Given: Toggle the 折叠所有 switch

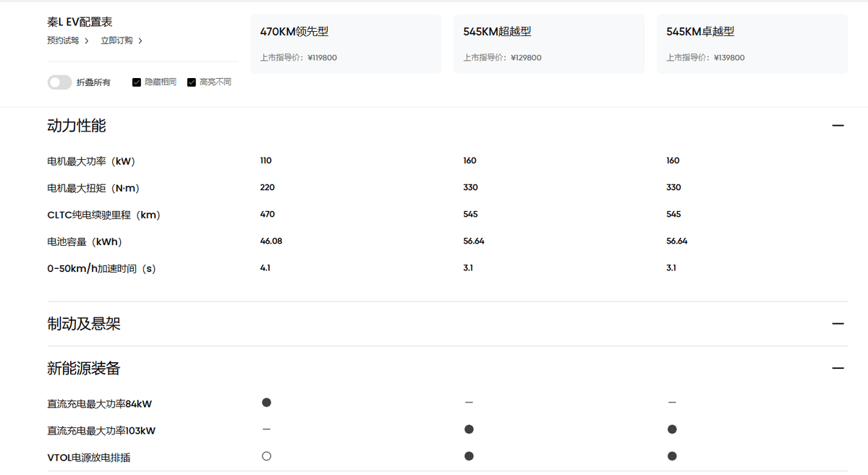Looking at the screenshot, I should point(60,82).
